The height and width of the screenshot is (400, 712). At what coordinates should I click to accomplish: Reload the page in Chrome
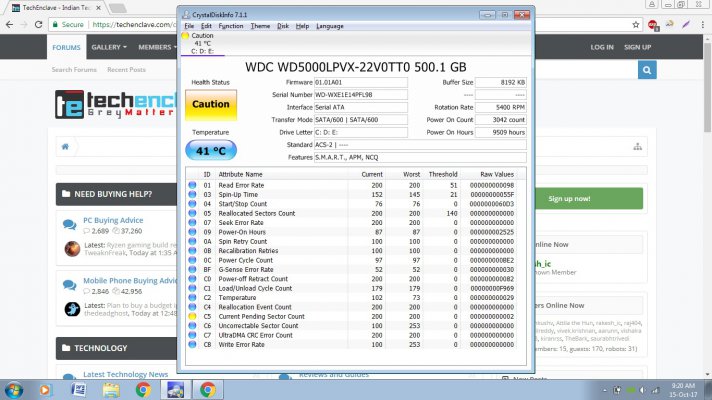coord(39,25)
